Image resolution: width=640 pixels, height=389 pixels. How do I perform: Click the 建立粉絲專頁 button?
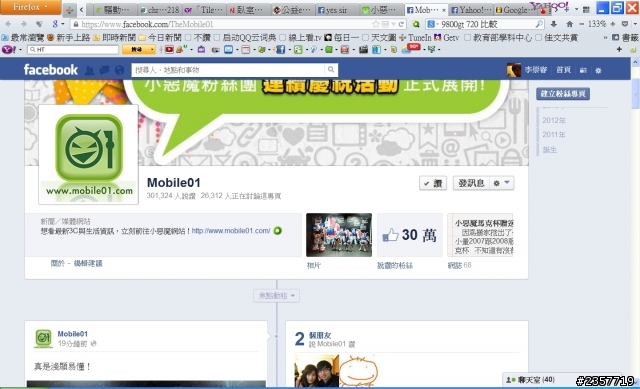point(562,94)
